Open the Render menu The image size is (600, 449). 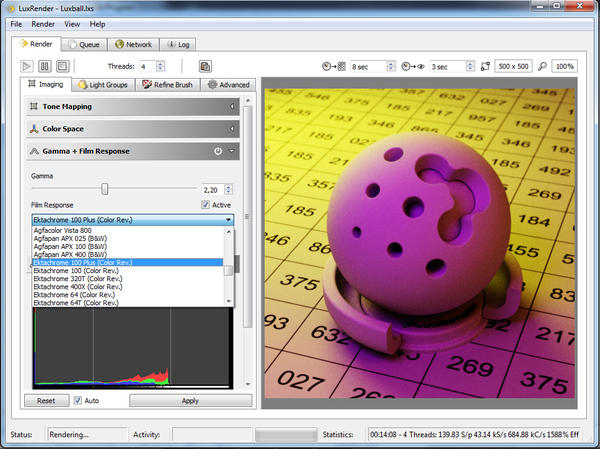click(43, 23)
